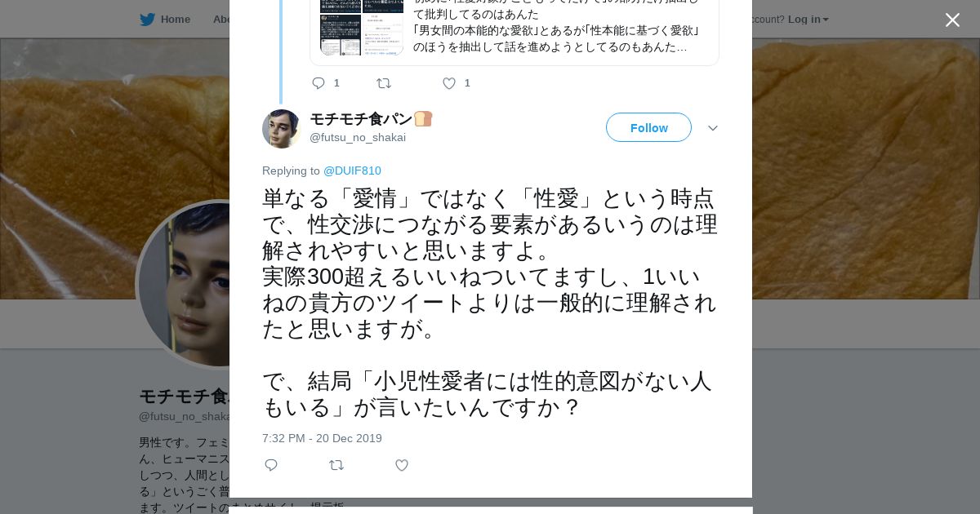The height and width of the screenshot is (514, 980).
Task: Open the @DUIF810 mention link
Action: pyautogui.click(x=352, y=171)
